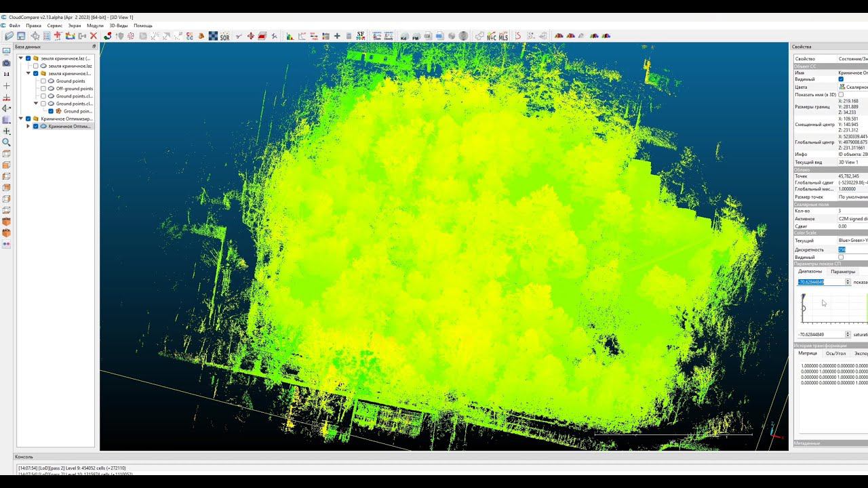Click the Open file folder icon

9,36
